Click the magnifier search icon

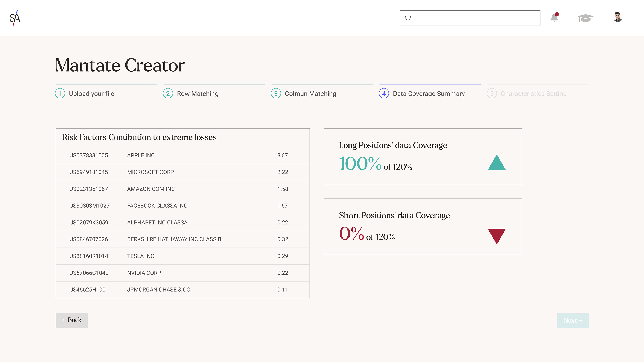(x=408, y=18)
